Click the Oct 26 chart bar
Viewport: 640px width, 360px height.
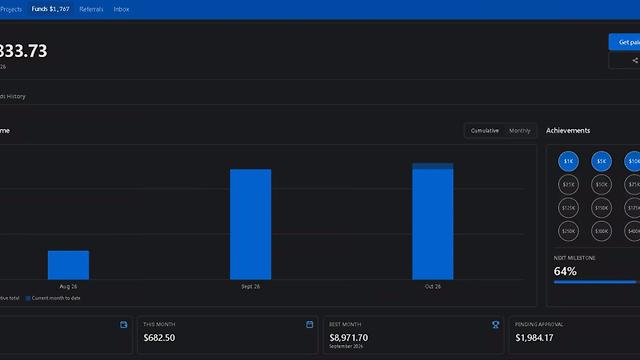coord(433,222)
